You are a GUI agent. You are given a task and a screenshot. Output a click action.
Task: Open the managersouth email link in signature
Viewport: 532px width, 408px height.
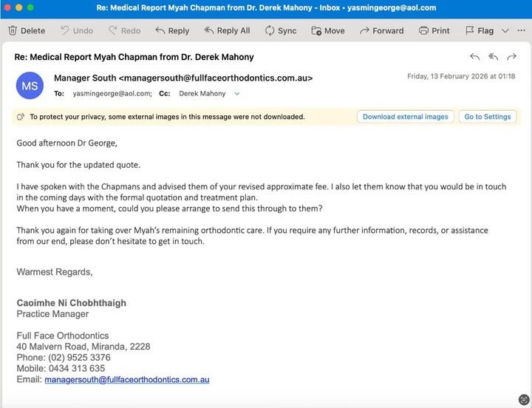[127, 379]
